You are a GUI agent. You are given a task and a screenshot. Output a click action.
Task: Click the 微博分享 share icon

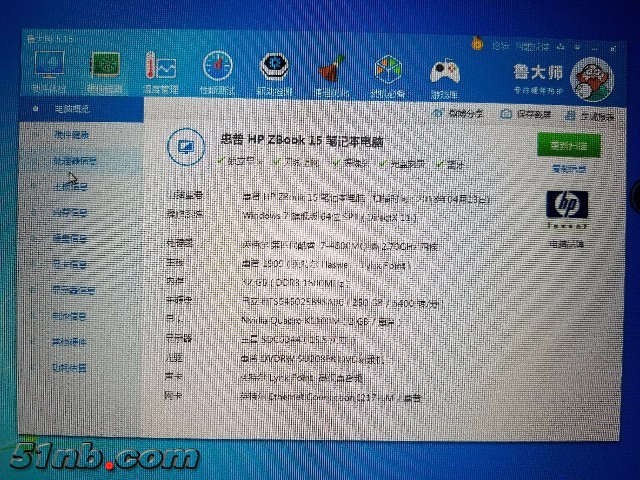(x=438, y=113)
